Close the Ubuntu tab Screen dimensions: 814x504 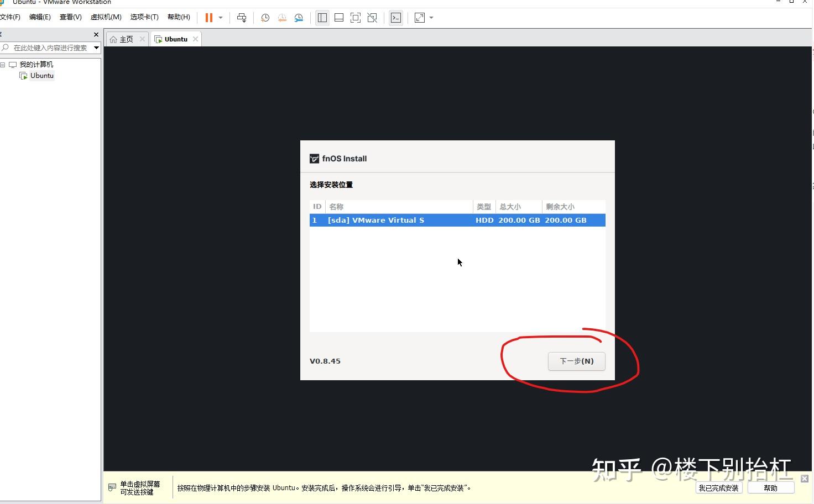coord(195,39)
